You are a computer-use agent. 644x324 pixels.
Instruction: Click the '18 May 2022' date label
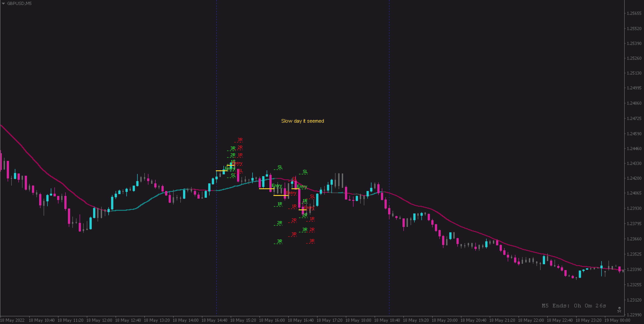click(13, 320)
